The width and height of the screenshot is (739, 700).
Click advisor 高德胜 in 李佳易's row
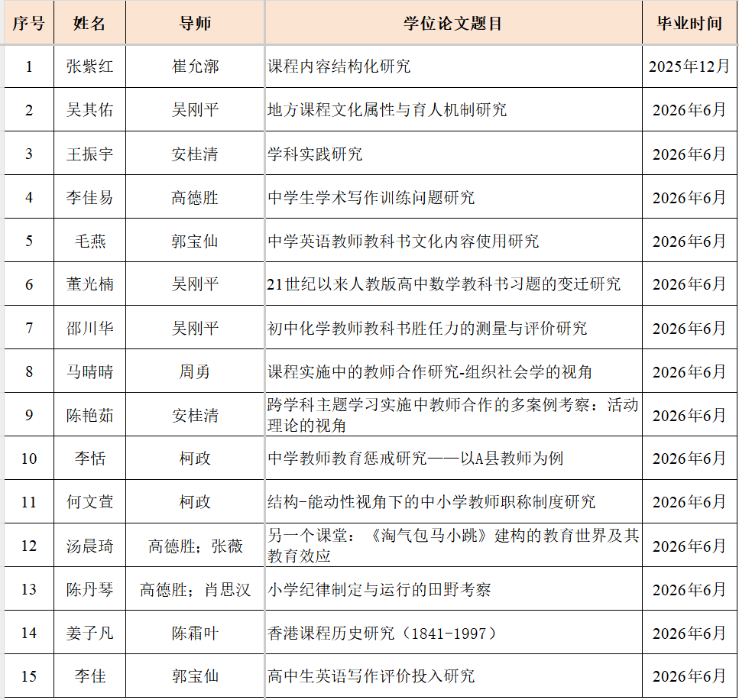point(195,197)
